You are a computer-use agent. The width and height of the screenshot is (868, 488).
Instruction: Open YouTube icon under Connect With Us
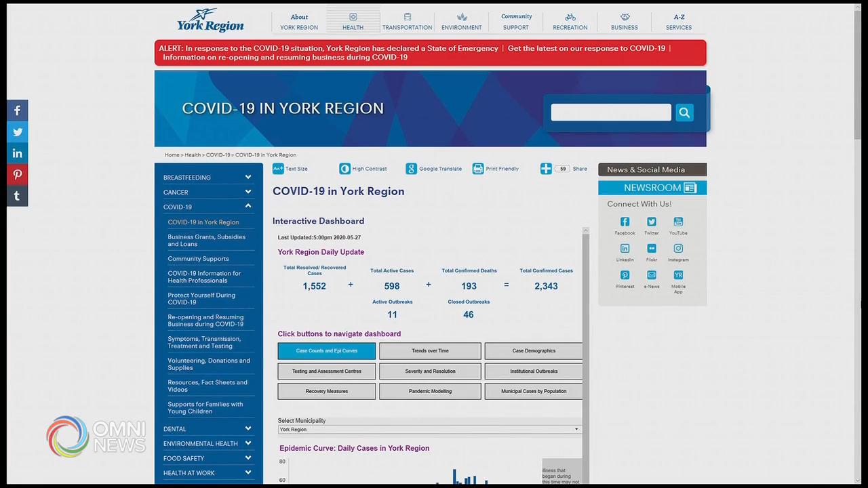(x=678, y=222)
